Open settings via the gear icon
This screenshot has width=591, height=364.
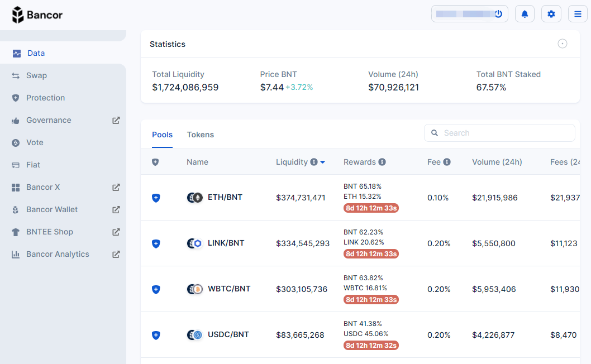(551, 14)
